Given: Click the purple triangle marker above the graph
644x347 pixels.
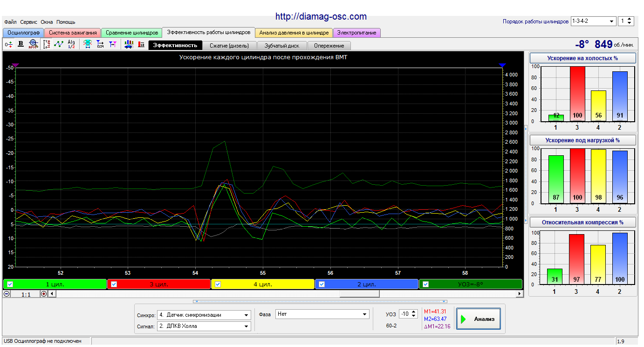Looking at the screenshot, I should (15, 65).
